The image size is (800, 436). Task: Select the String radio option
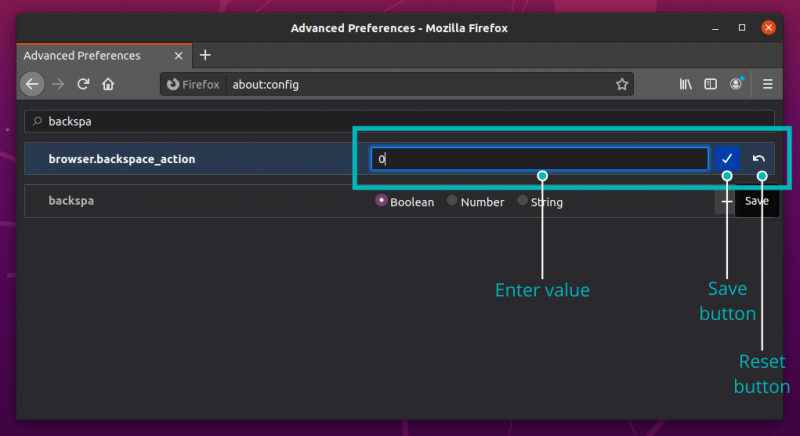point(522,201)
